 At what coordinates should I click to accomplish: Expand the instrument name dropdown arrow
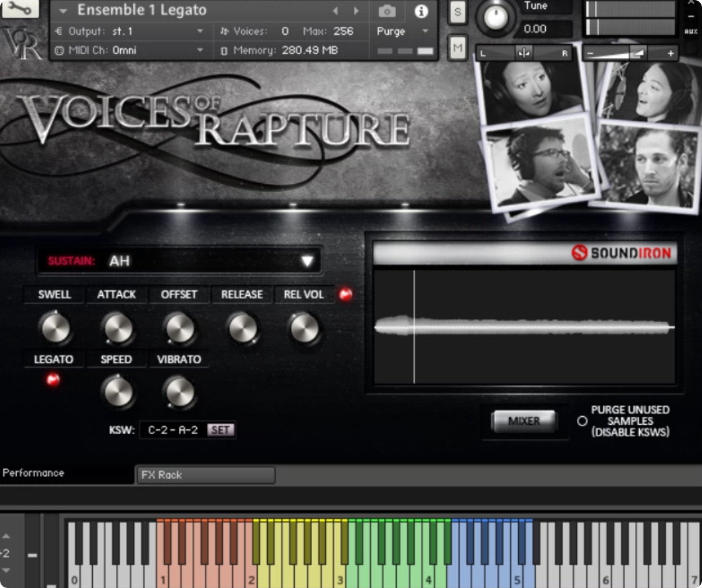[63, 11]
